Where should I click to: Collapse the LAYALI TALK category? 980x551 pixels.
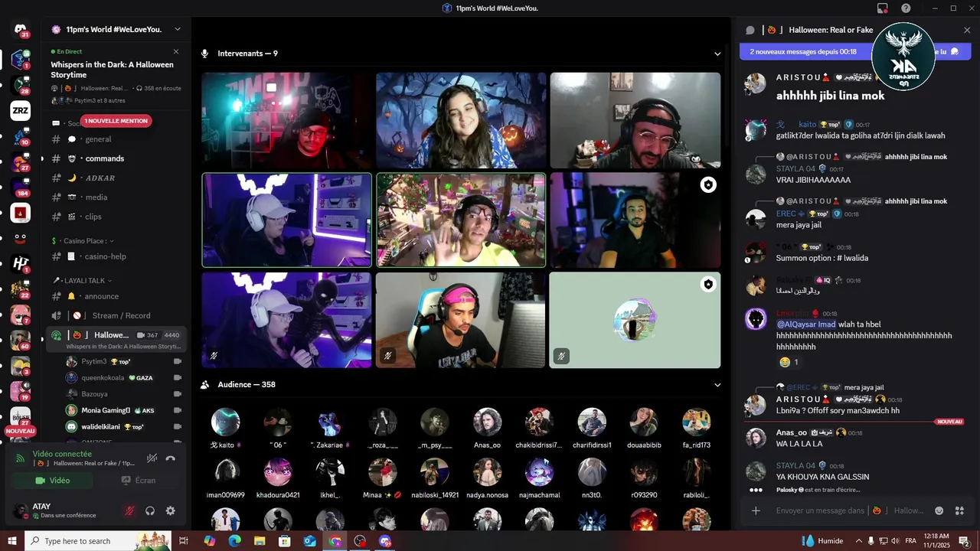coord(82,280)
